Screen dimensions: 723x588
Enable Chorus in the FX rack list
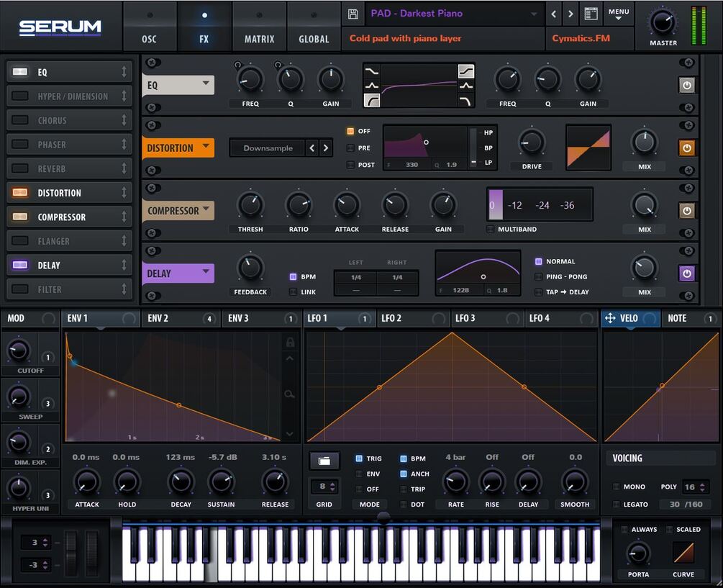(x=20, y=120)
